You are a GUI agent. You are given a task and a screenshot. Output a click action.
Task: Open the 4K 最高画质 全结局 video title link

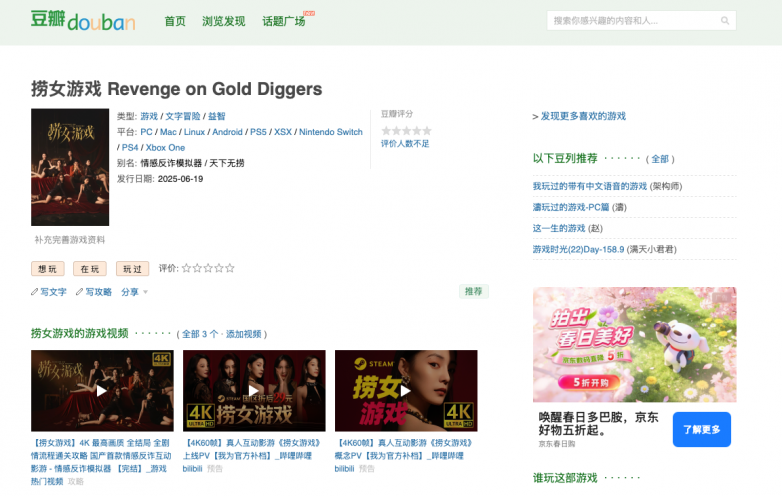point(101,462)
